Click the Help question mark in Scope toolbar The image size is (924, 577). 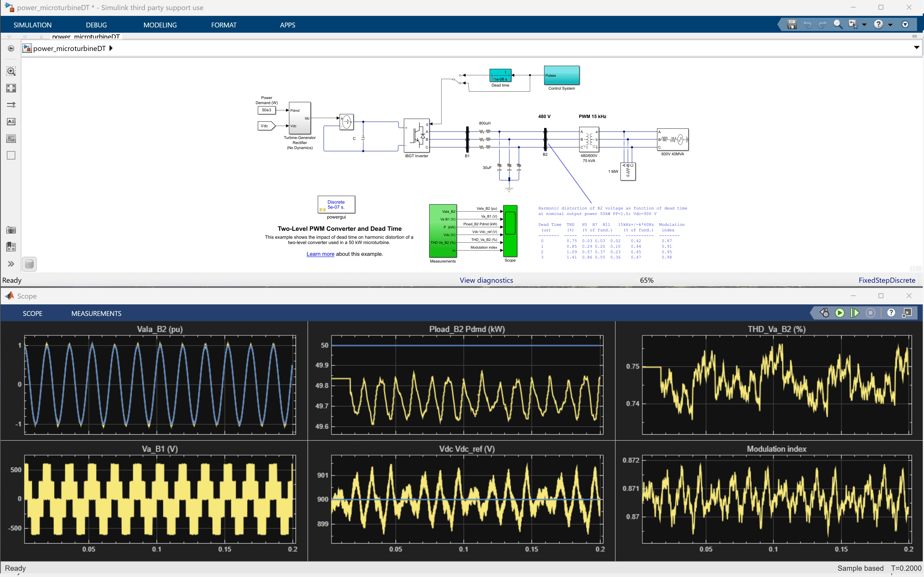(x=891, y=313)
